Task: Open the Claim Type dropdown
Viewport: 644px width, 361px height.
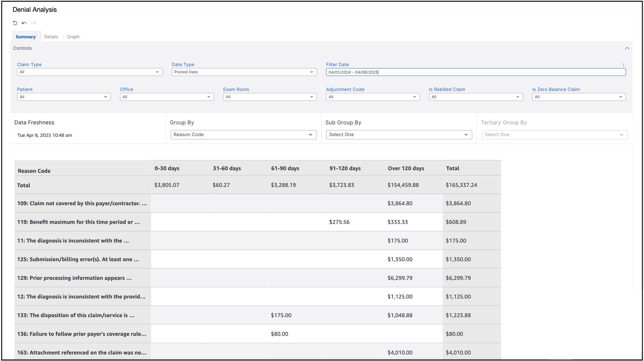Action: [x=89, y=72]
